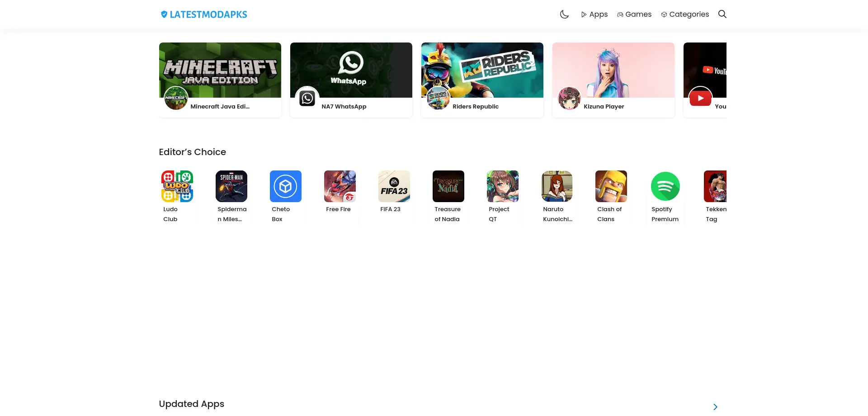This screenshot has height=416, width=868.
Task: Open the Spotify Premium green icon
Action: click(x=665, y=186)
